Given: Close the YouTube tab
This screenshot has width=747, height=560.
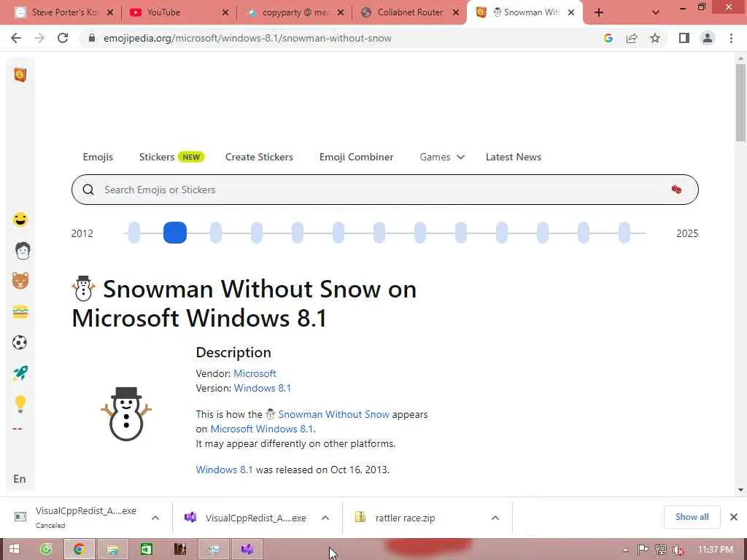Looking at the screenshot, I should pyautogui.click(x=225, y=13).
